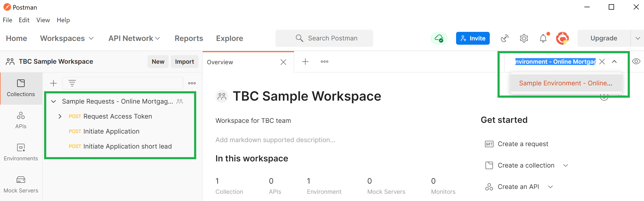
Task: Open the Upgrade dropdown arrow
Action: pyautogui.click(x=638, y=38)
